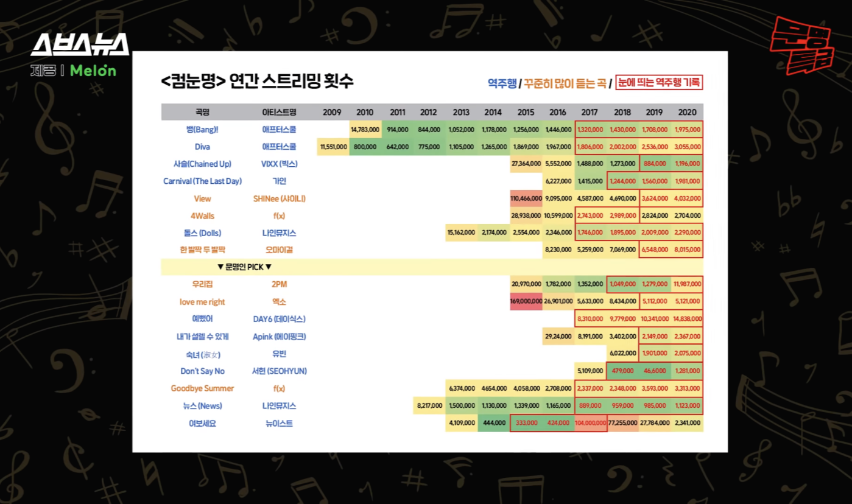Click the artist name '엑소'
The image size is (852, 504).
tap(279, 302)
